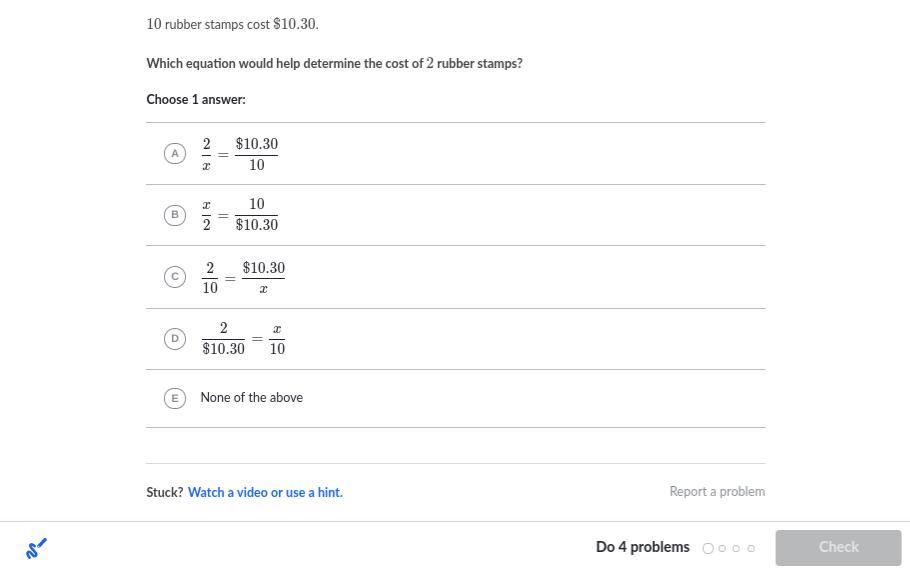Image resolution: width=910 pixels, height=568 pixels.
Task: Pick the letter C radio circle
Action: tap(175, 277)
